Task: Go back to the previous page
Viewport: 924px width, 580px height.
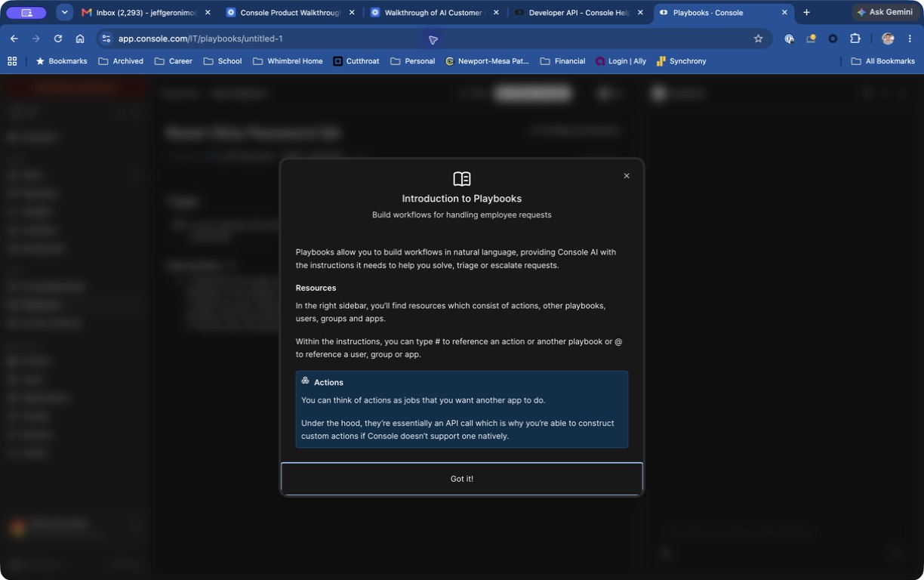Action: 14,39
